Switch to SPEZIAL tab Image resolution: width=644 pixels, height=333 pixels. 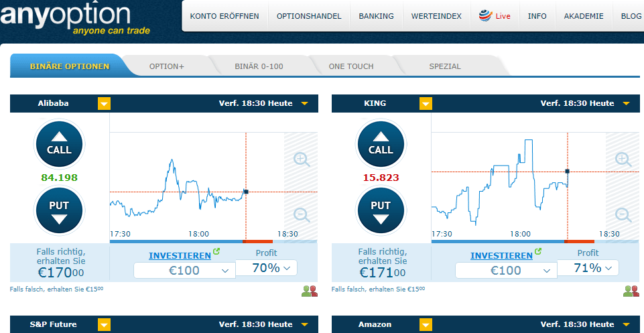445,66
